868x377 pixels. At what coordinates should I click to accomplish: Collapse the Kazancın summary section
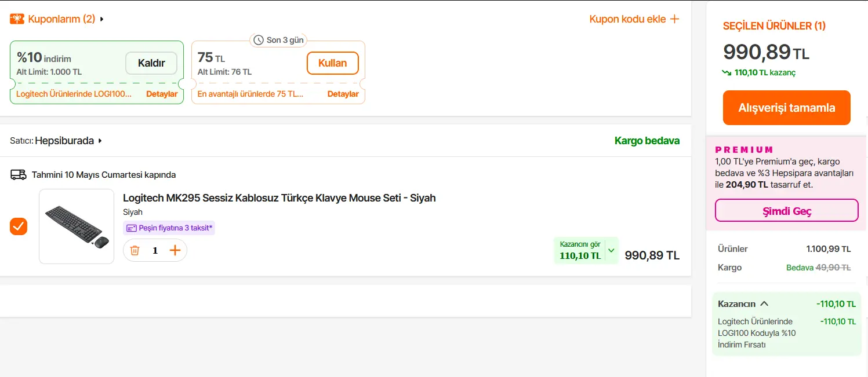click(764, 303)
